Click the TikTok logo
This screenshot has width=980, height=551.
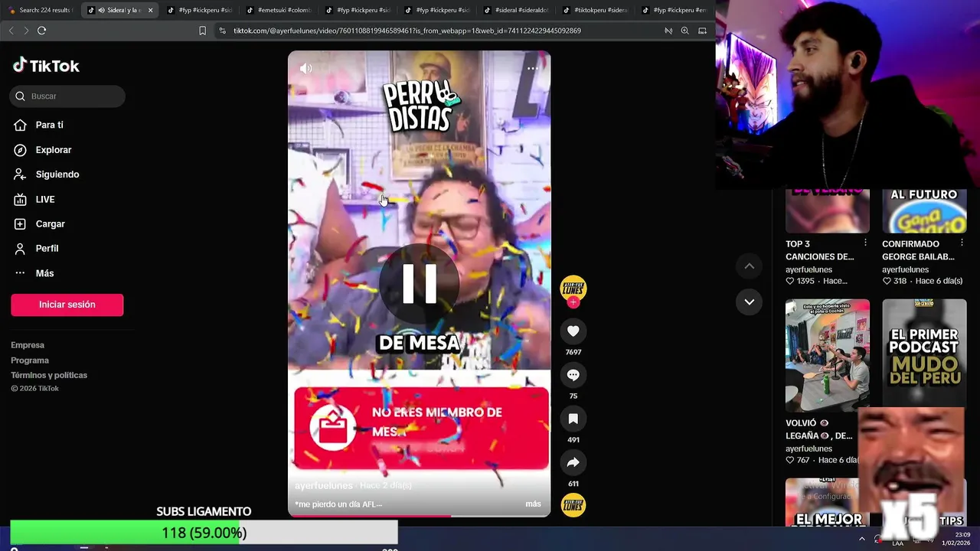pyautogui.click(x=46, y=66)
